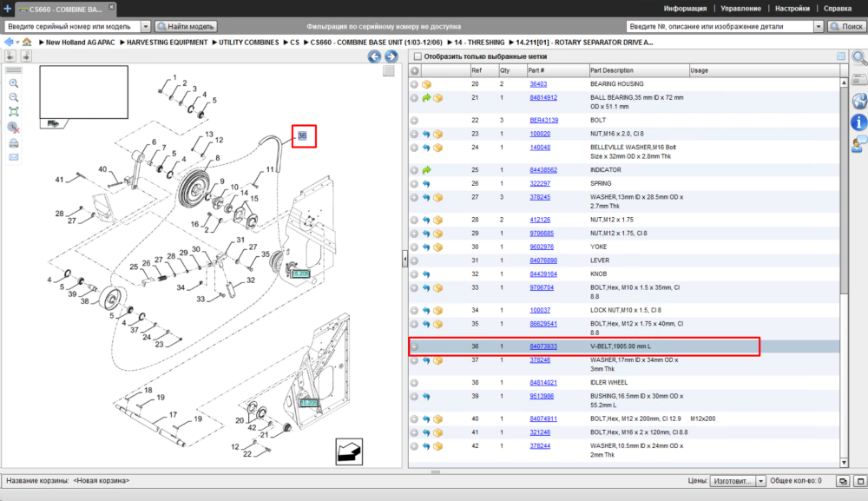Viewport: 868px width, 501px height.
Task: Clear the selected callouts in the diagram
Action: click(14, 128)
